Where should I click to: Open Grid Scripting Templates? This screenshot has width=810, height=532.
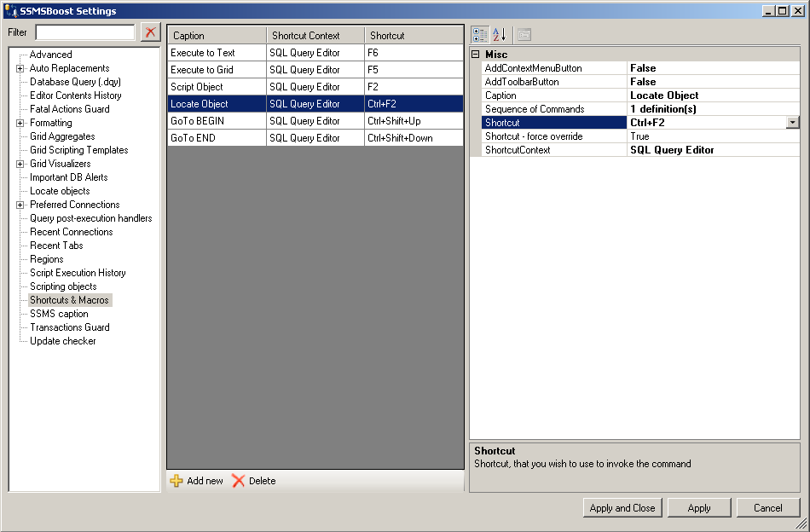pyautogui.click(x=79, y=150)
